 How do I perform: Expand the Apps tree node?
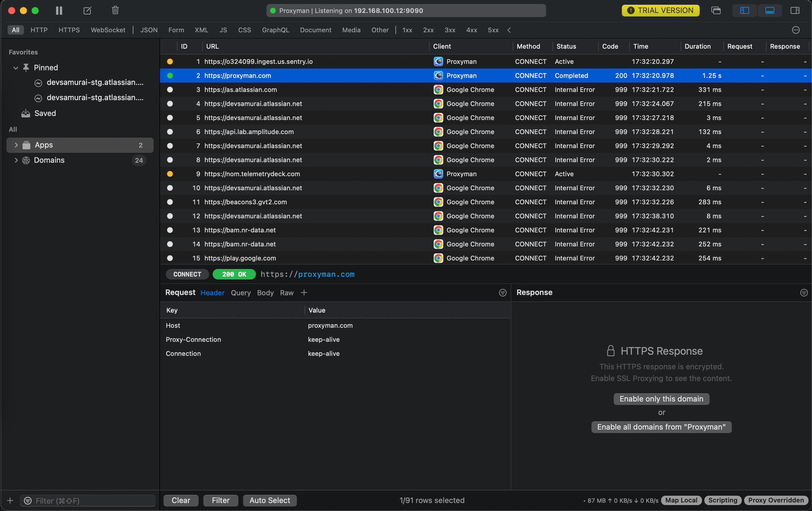pos(16,145)
